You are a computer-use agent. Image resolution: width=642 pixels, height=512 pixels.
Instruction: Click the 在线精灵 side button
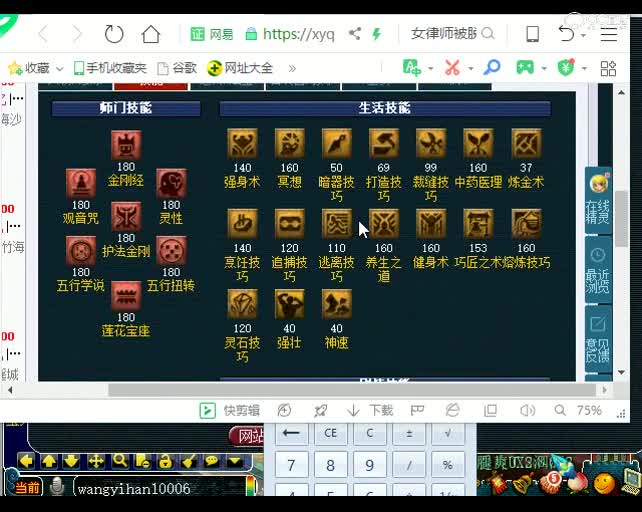(x=598, y=200)
